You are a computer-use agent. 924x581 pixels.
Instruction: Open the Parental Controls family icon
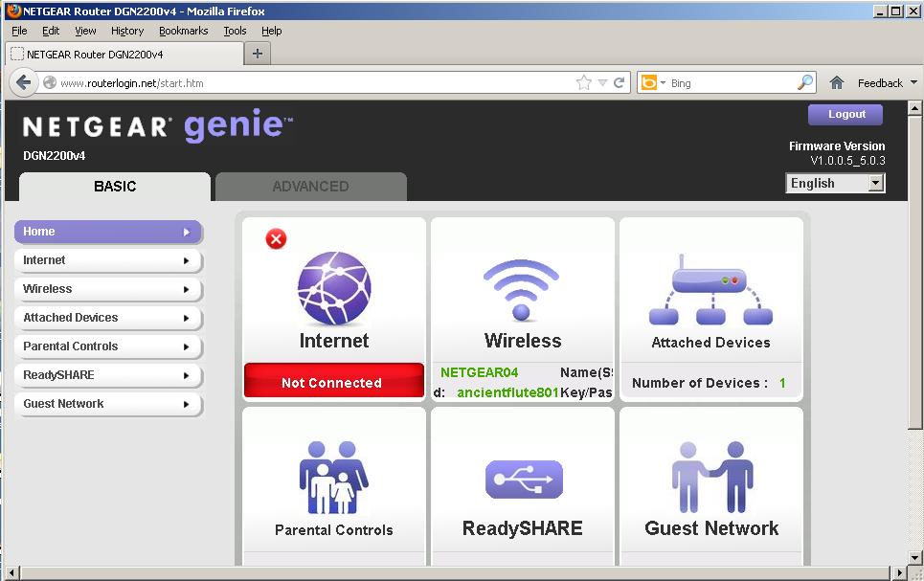point(333,478)
